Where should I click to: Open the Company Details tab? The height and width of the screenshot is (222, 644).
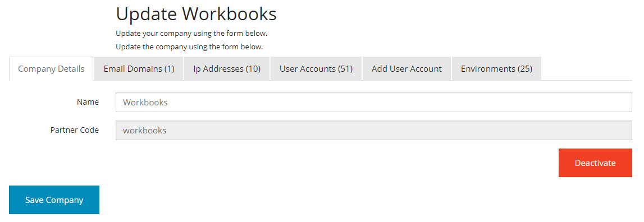click(51, 68)
